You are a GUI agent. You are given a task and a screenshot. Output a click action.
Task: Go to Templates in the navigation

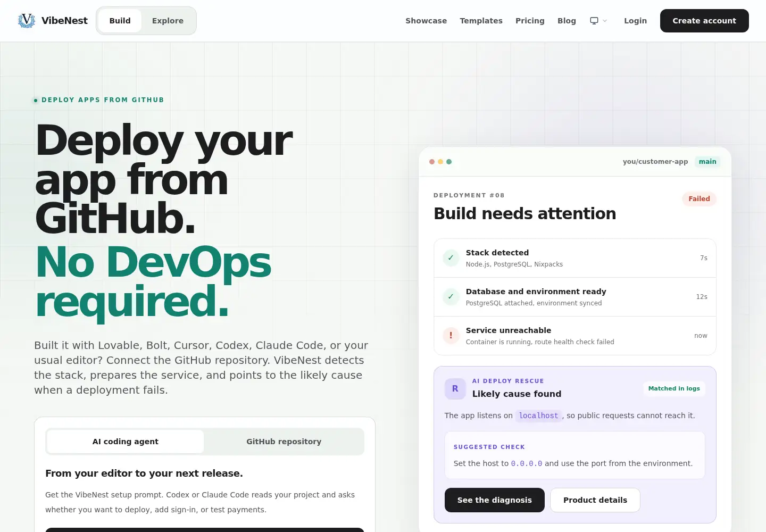point(481,21)
